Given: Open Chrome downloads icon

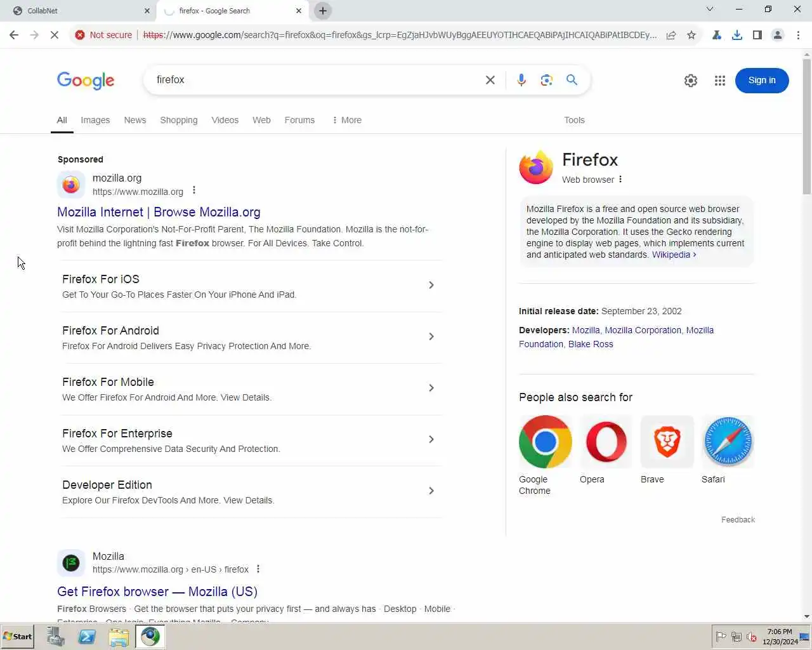Looking at the screenshot, I should (737, 35).
